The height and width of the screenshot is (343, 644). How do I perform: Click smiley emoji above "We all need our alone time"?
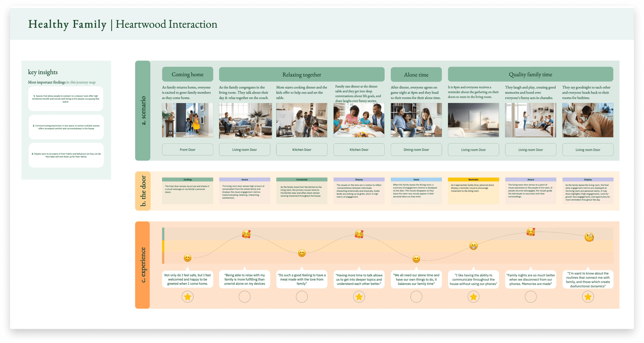click(x=416, y=259)
